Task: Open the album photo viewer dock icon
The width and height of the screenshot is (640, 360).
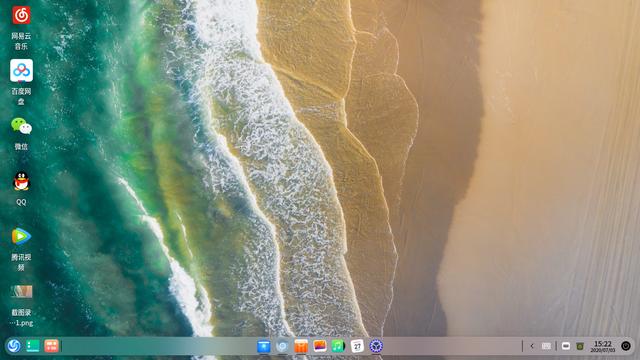Action: pos(320,347)
